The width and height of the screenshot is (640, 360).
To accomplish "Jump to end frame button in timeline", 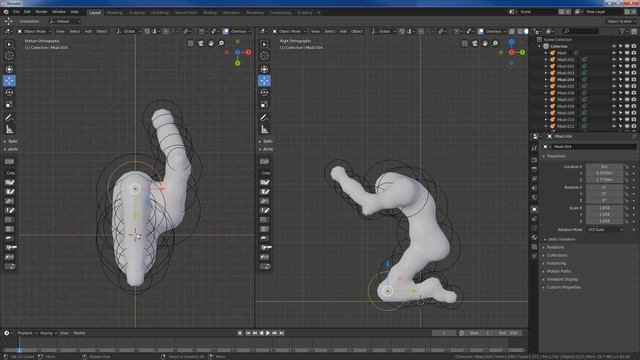I will 282,333.
